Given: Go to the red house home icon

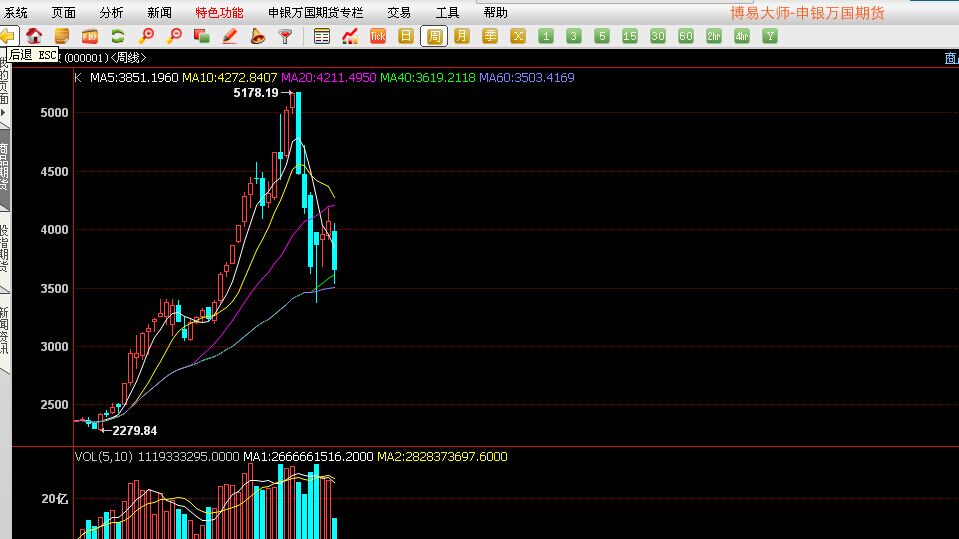Looking at the screenshot, I should click(34, 36).
